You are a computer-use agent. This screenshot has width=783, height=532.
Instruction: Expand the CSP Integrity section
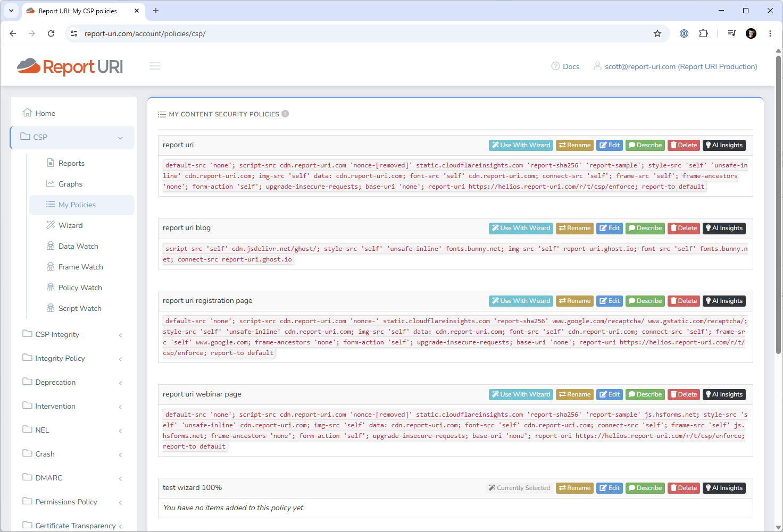[72, 334]
